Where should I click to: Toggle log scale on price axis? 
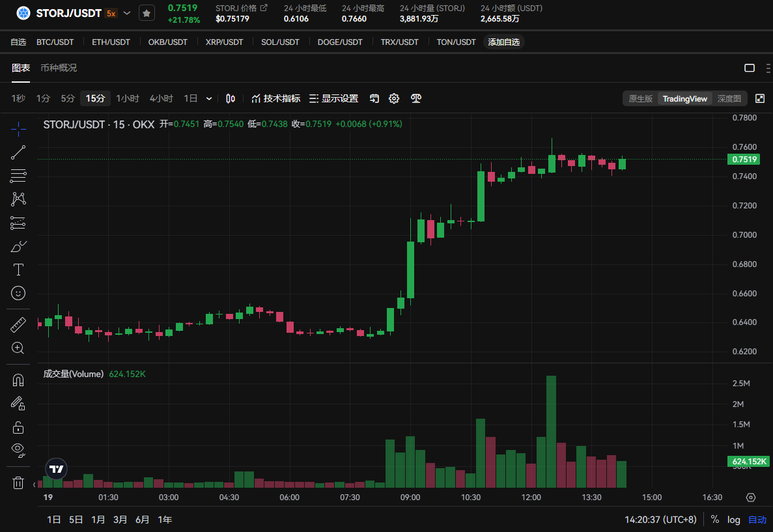(x=734, y=520)
